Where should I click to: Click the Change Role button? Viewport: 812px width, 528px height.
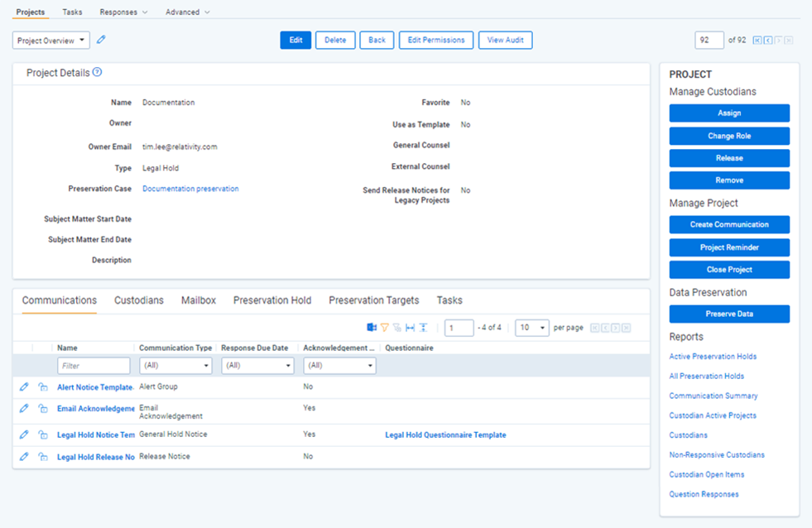(x=729, y=136)
